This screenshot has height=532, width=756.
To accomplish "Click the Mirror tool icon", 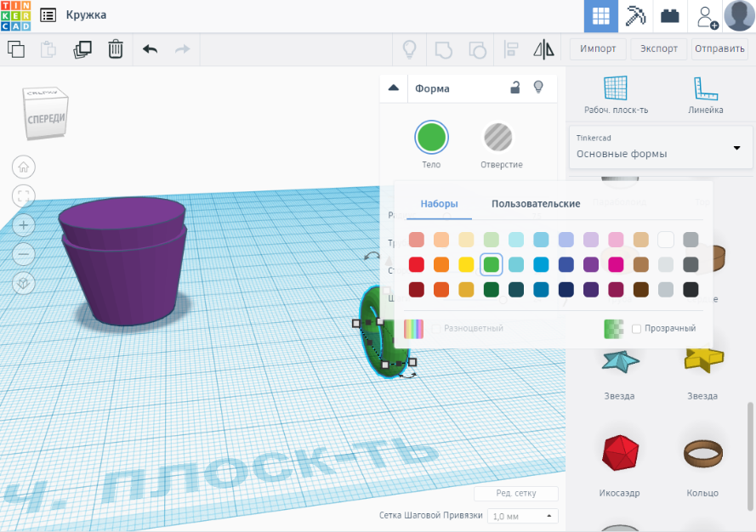I will 543,49.
